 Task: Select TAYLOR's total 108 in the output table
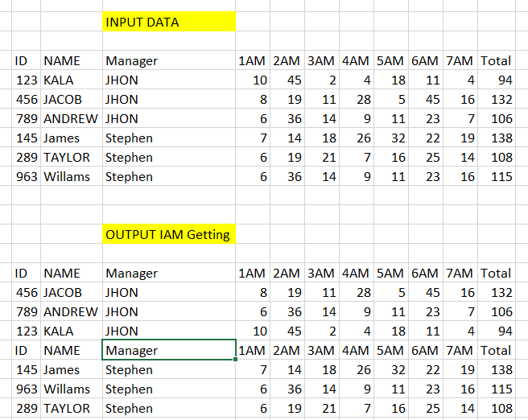tap(497, 408)
